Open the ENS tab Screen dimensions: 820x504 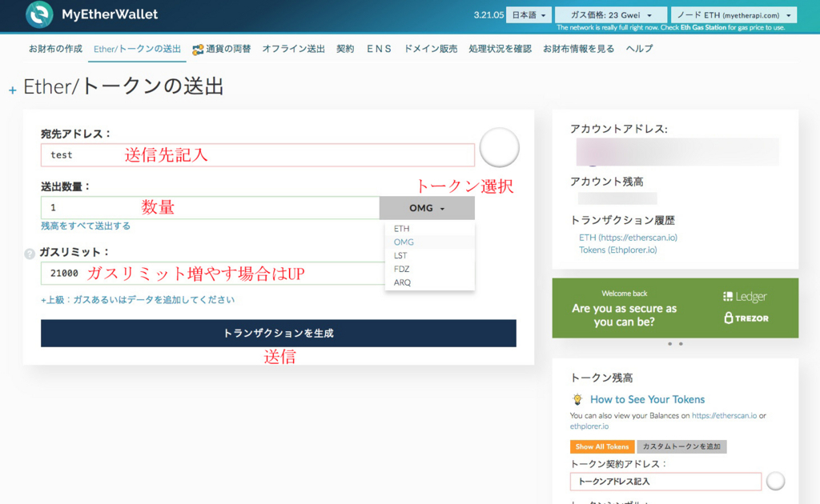[379, 49]
